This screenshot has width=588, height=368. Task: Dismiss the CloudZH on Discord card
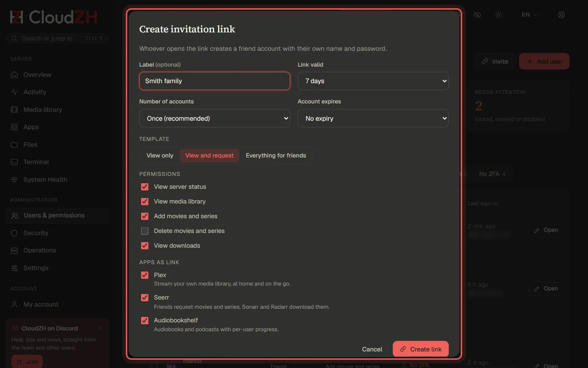[100, 328]
